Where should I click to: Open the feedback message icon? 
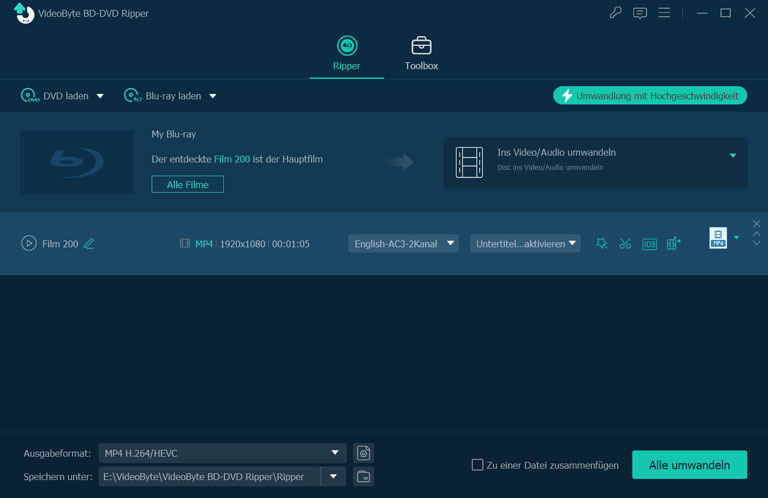click(x=640, y=13)
